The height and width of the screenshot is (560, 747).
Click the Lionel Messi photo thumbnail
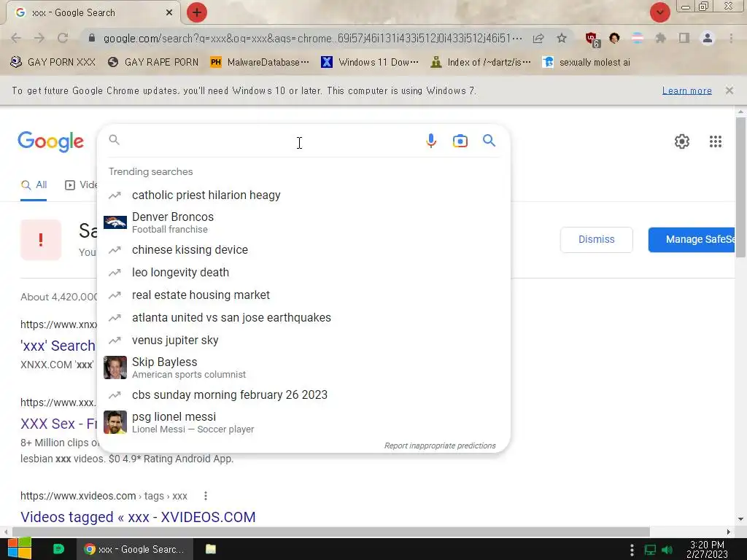click(115, 422)
